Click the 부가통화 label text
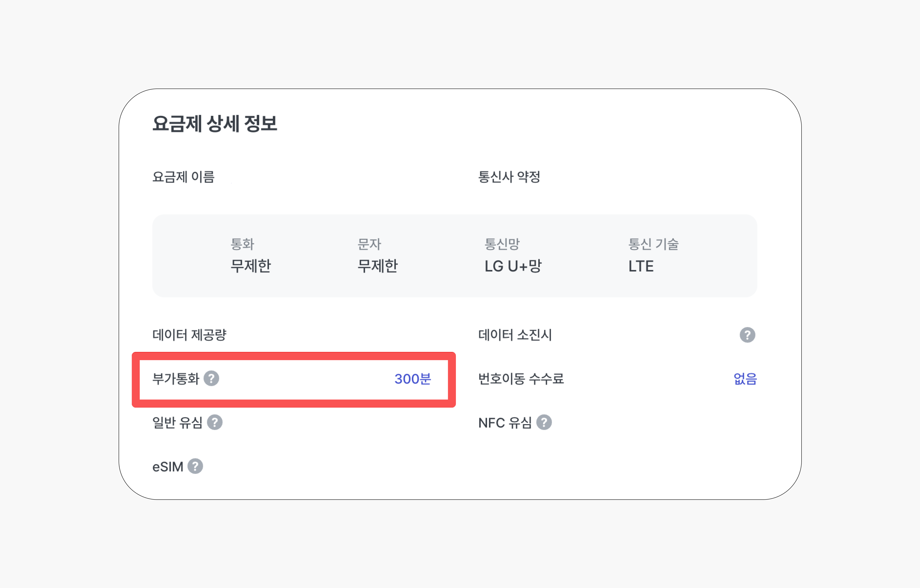Viewport: 920px width, 588px height. 176,379
